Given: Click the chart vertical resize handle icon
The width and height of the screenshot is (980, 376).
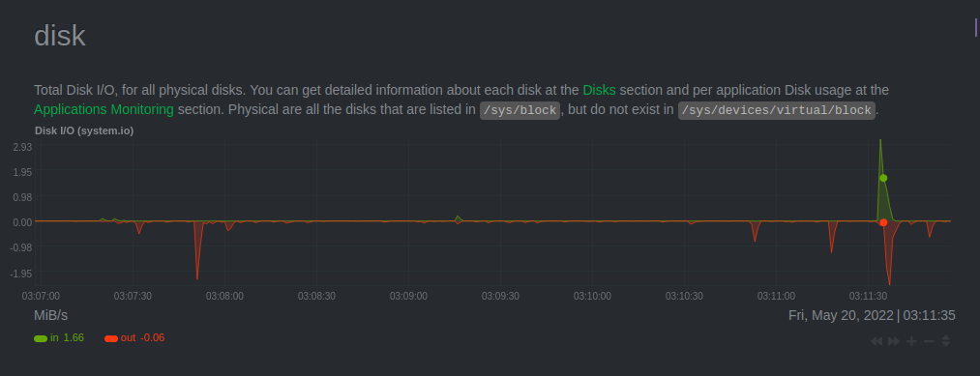Looking at the screenshot, I should pos(945,341).
